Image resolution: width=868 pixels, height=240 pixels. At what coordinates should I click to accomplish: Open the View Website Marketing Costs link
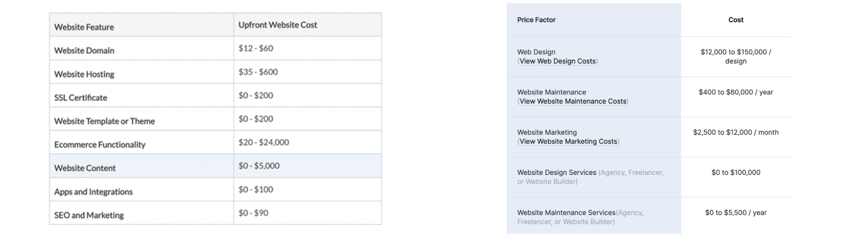coord(568,141)
